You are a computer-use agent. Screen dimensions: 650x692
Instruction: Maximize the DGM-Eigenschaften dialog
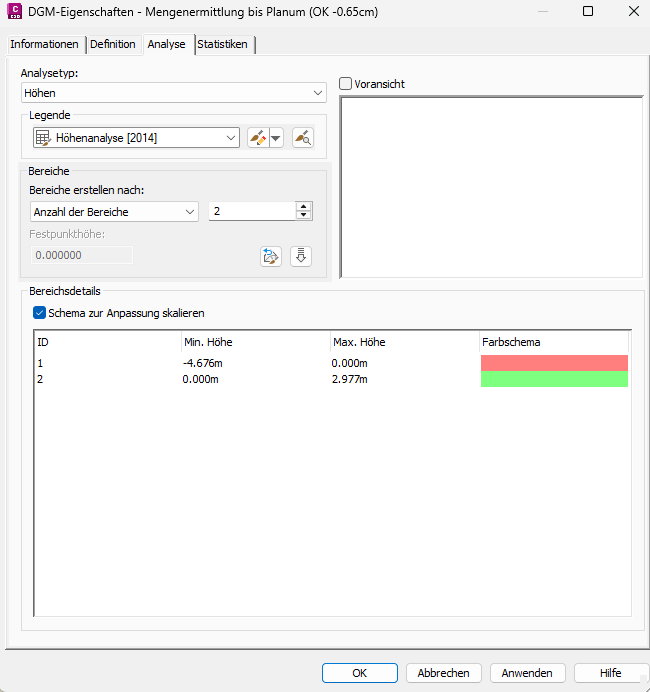coord(588,11)
